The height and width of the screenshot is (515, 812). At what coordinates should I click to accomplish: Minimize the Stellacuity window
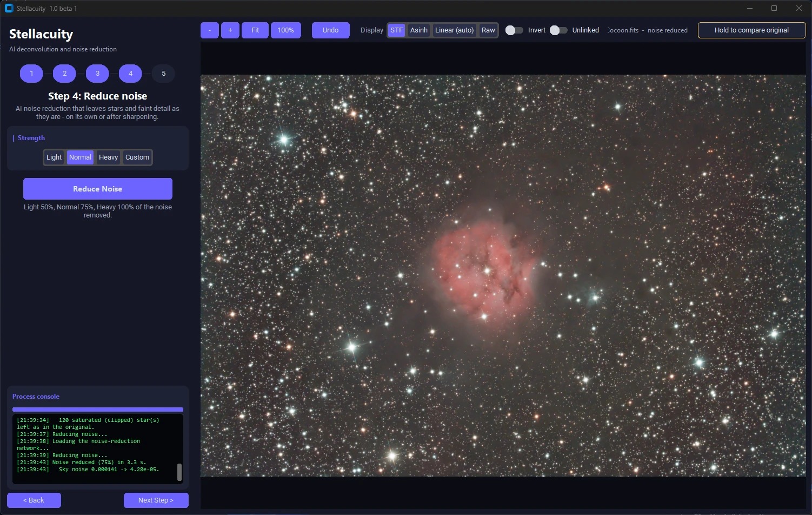pos(750,8)
